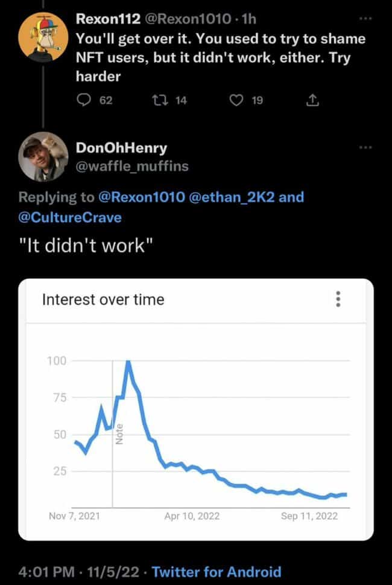Like Rexon112's tweet with the heart icon
Screen dimensions: 392x585
click(236, 100)
